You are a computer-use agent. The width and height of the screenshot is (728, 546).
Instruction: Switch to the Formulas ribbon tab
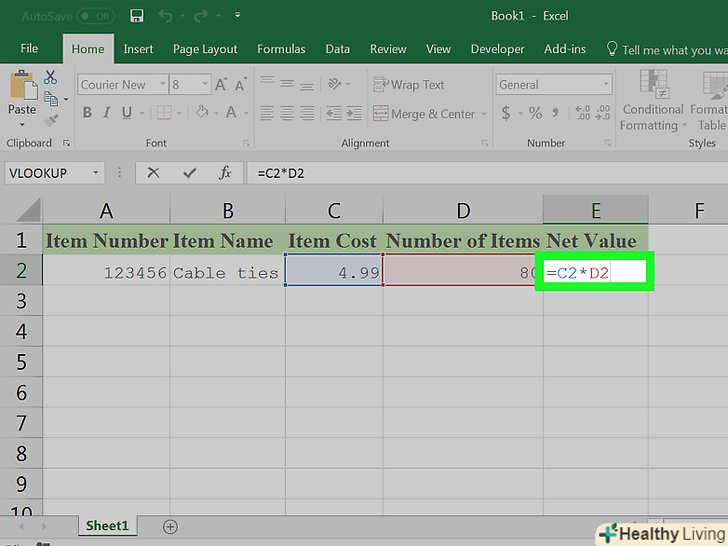pyautogui.click(x=281, y=49)
